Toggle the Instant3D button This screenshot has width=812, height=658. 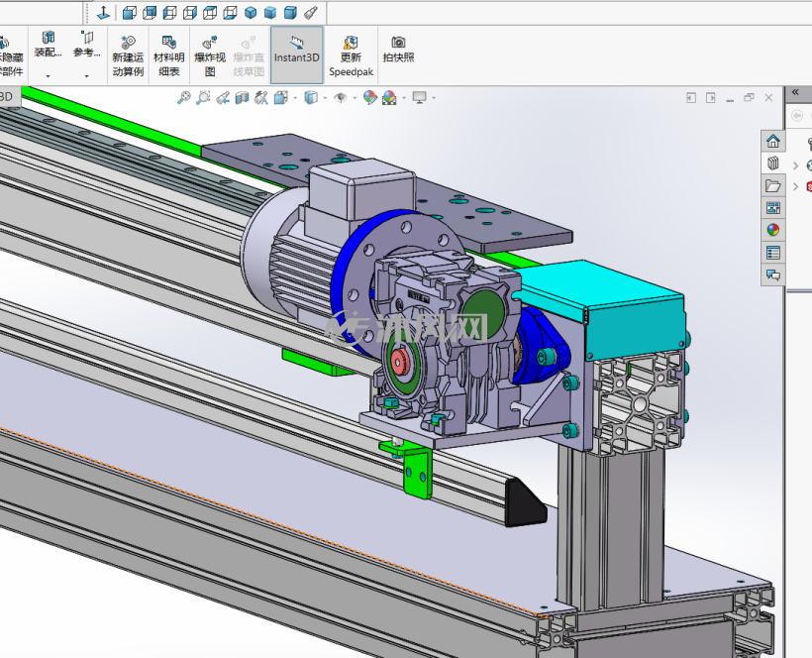(297, 55)
